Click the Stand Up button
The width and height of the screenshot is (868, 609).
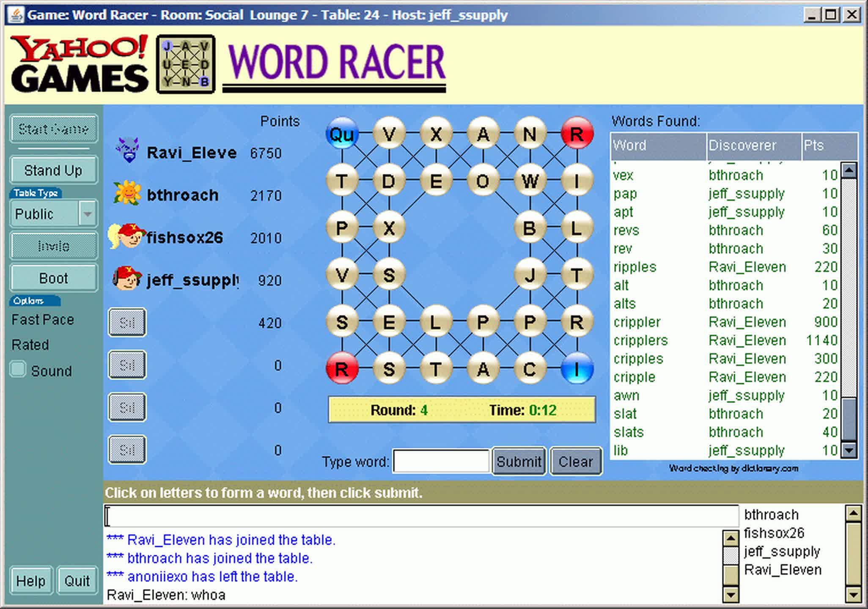pos(54,170)
